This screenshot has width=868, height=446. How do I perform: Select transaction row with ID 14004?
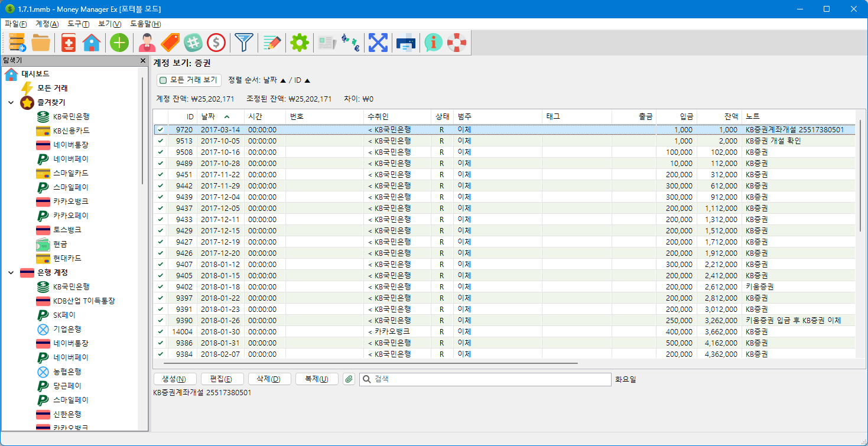tap(503, 331)
